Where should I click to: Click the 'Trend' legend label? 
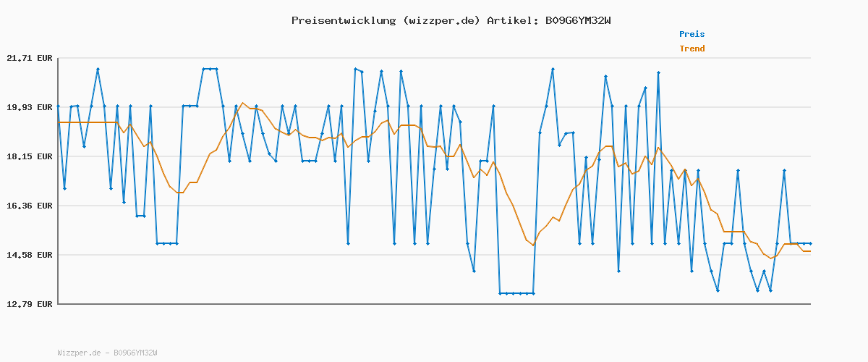692,49
